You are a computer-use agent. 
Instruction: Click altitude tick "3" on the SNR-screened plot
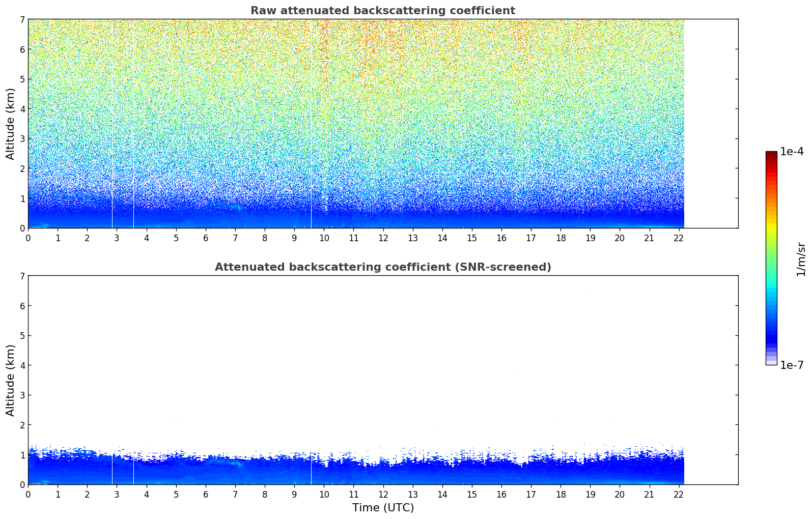click(x=22, y=395)
